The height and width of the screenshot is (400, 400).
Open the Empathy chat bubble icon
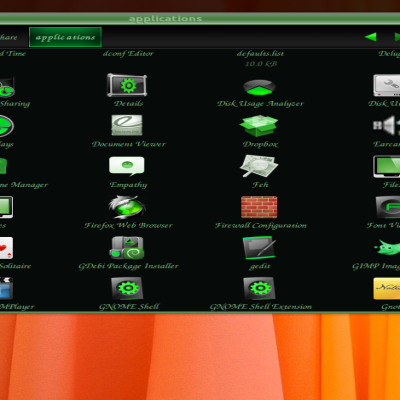[x=127, y=166]
